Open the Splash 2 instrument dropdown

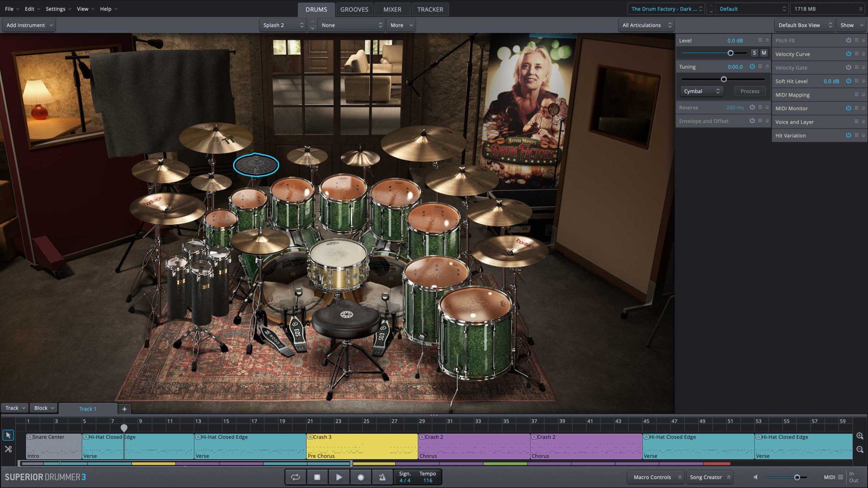tap(283, 25)
